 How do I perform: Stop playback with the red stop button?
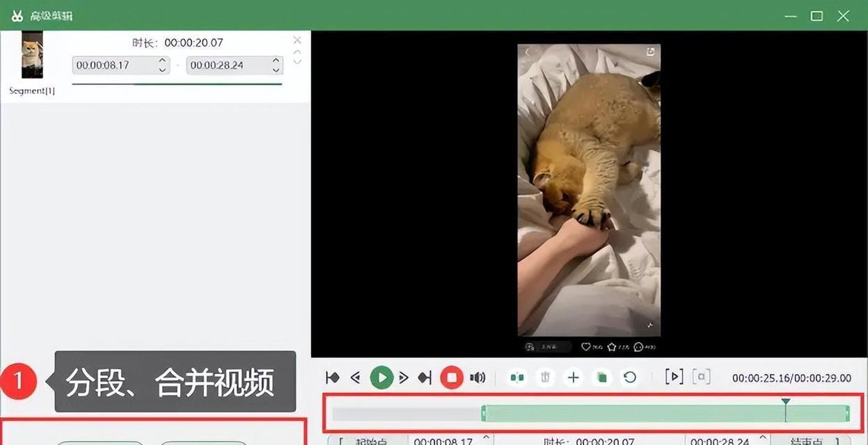(452, 378)
